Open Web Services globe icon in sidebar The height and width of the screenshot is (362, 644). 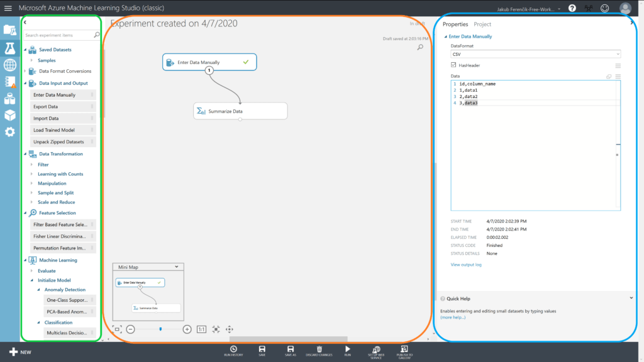pos(9,65)
